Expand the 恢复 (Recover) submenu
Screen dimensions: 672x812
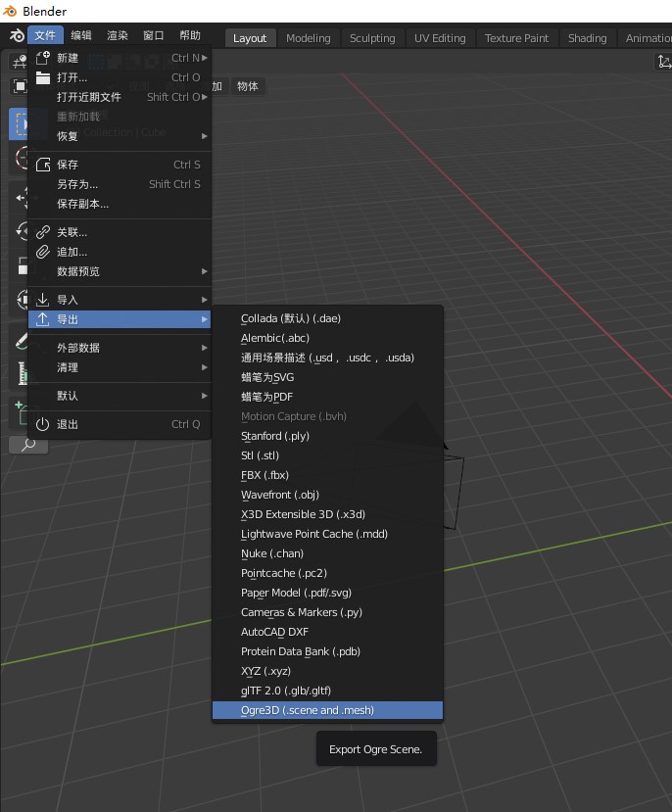(120, 136)
